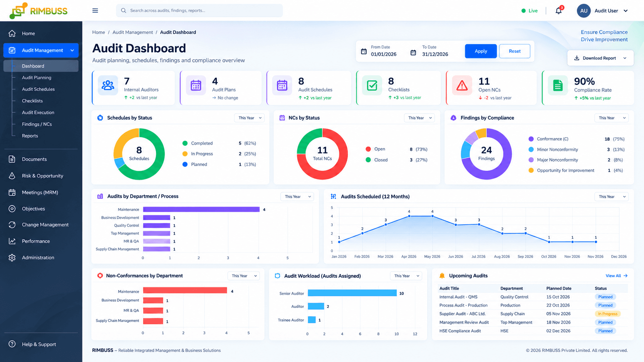Click the 'In Progress' status badge
644x362 pixels.
[x=608, y=314]
